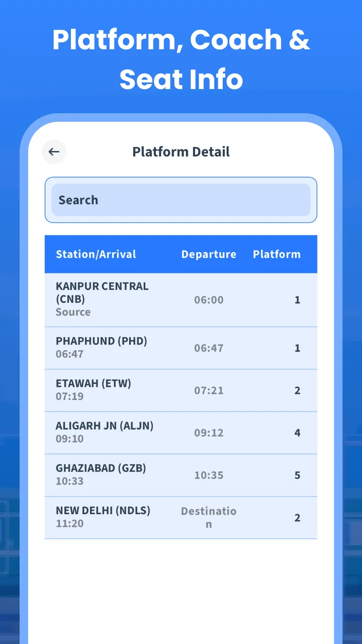362x644 pixels.
Task: Open the Ghaziabad (GZB) station entry
Action: 101,468
